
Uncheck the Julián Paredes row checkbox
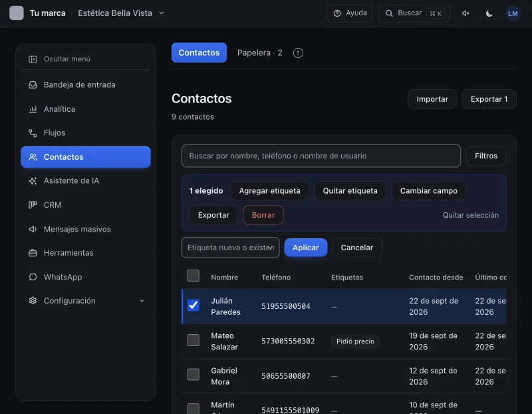coord(194,305)
